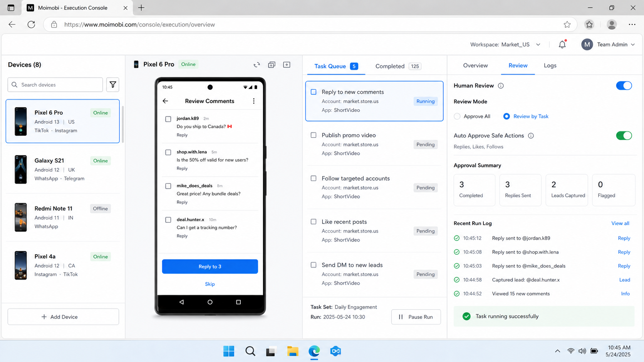
Task: Click the device filter funnel icon
Action: tap(113, 85)
